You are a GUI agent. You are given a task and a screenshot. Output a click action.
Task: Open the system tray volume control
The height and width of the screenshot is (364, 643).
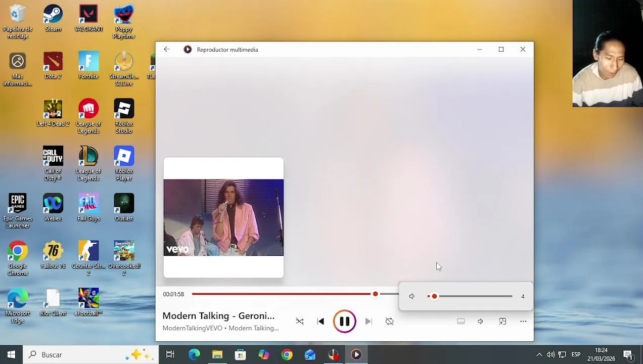coord(550,355)
